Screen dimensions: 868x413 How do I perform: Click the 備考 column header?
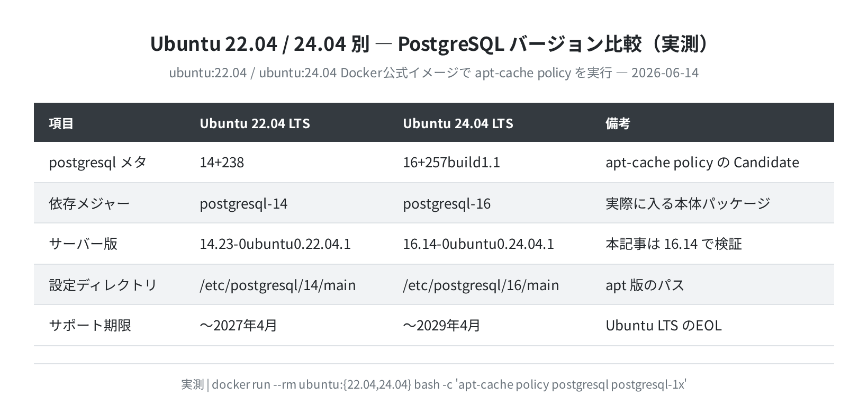pyautogui.click(x=618, y=123)
